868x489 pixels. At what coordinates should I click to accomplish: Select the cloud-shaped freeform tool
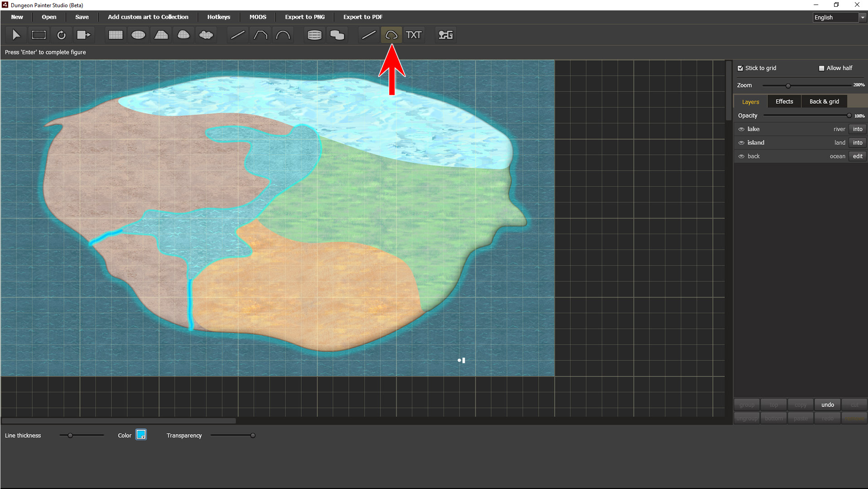pos(206,35)
